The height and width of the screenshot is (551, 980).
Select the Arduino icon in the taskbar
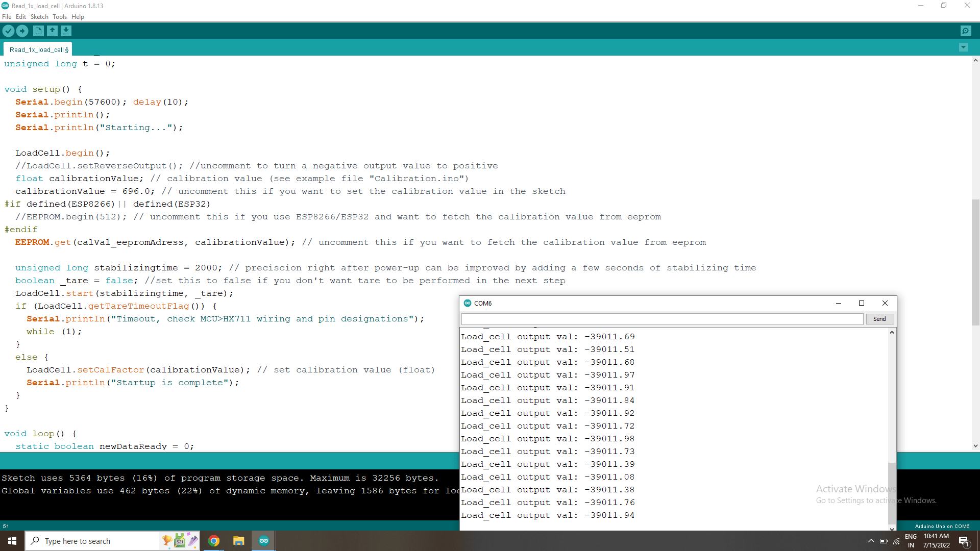click(263, 540)
